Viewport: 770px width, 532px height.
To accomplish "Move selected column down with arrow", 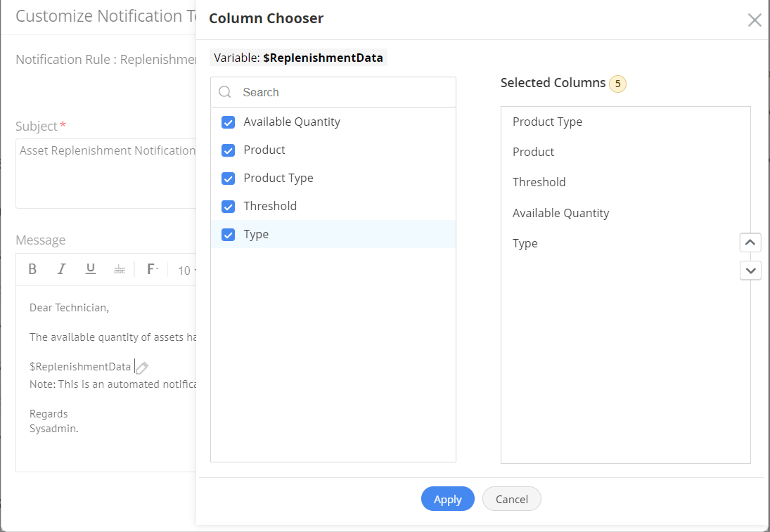I will click(x=750, y=270).
